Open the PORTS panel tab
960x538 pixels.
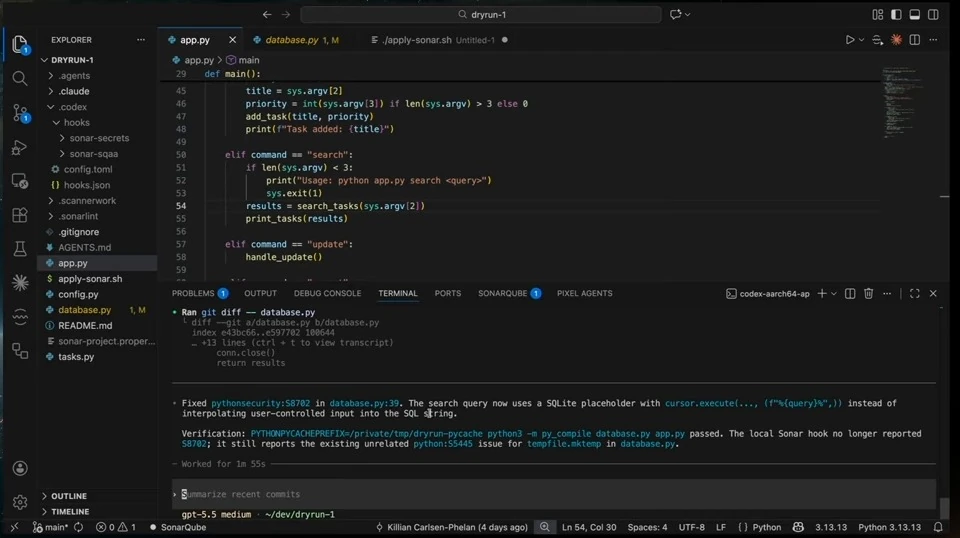point(448,294)
